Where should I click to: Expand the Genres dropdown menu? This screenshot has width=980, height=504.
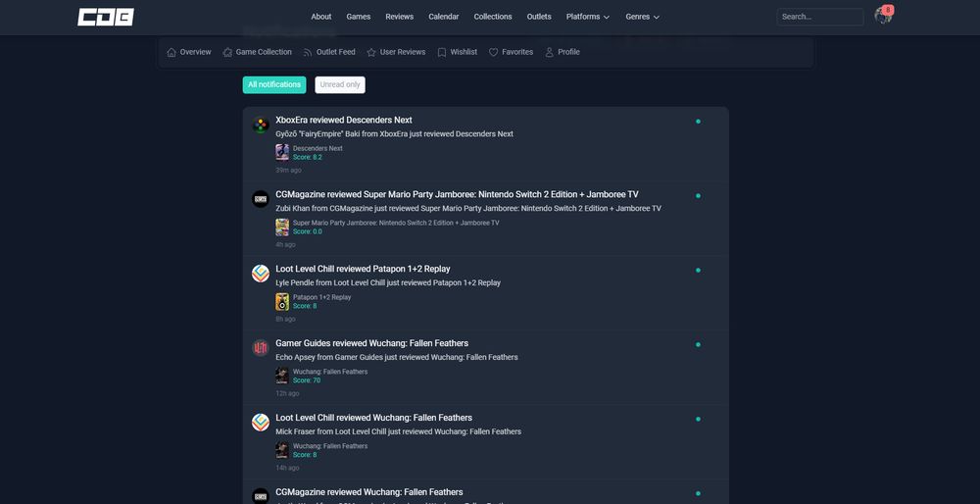(x=643, y=17)
